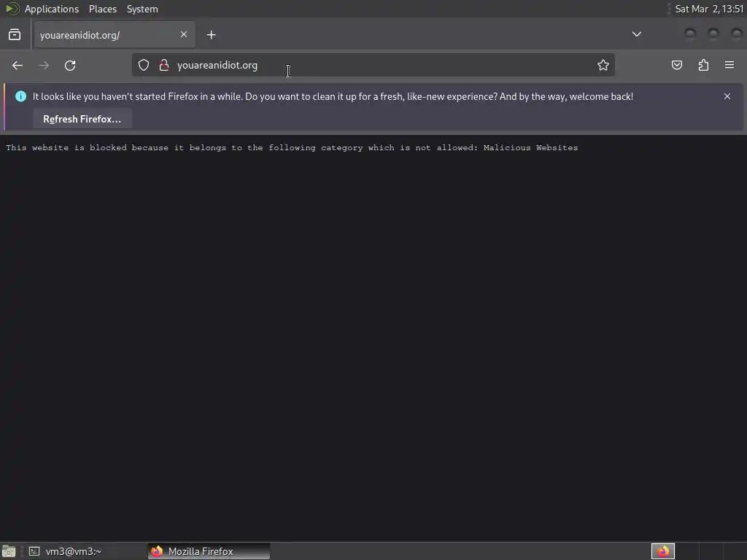Screen dimensions: 747x560
Task: Open the Places menu
Action: click(103, 9)
